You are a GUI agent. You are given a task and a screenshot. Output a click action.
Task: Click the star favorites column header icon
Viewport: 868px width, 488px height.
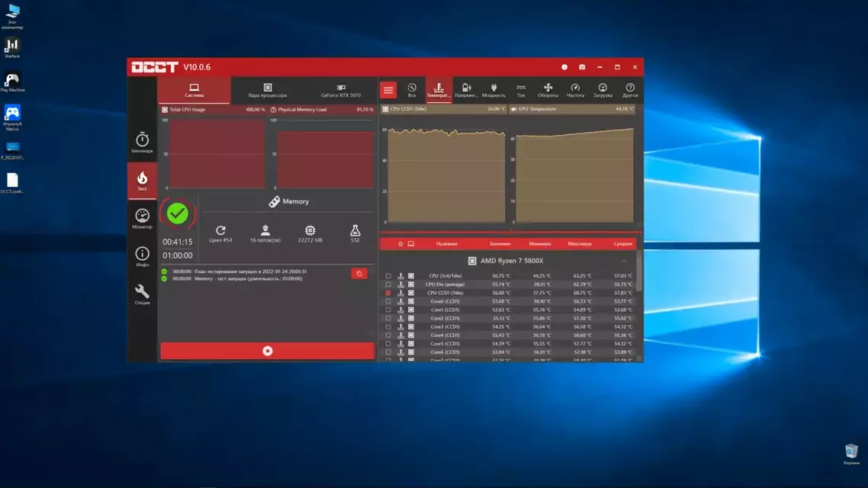click(400, 243)
